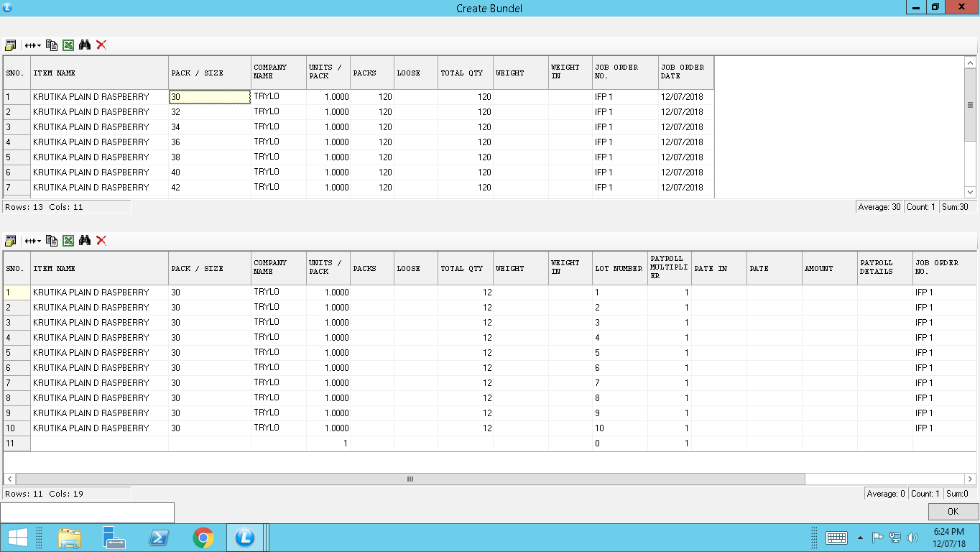This screenshot has height=552, width=980.
Task: Click the network tray icon
Action: [x=895, y=538]
